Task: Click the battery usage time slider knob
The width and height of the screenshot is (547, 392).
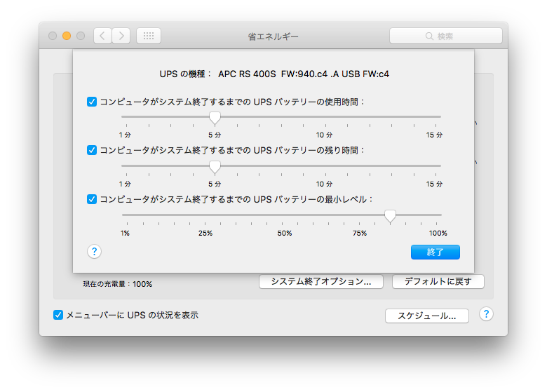Action: 215,119
